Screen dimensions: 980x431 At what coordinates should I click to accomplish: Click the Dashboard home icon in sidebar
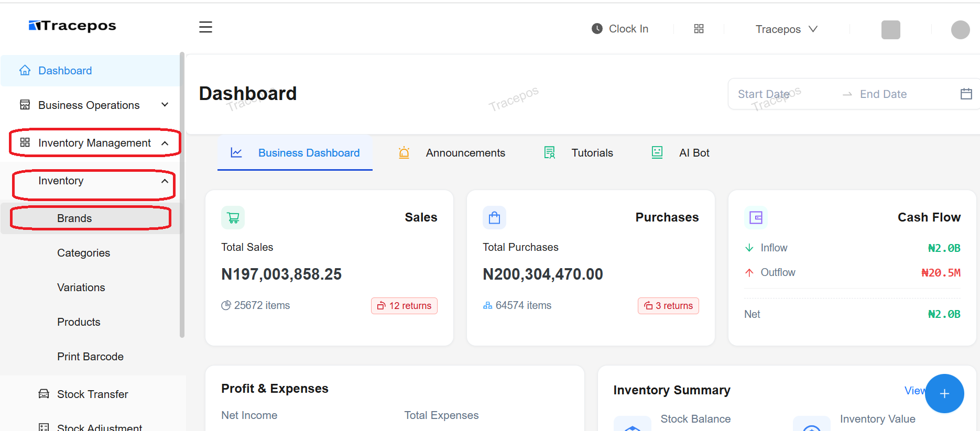tap(25, 70)
